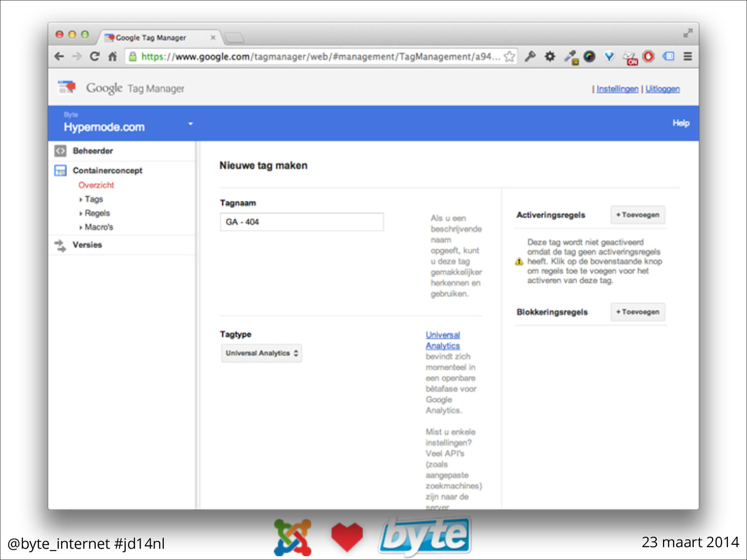Image resolution: width=747 pixels, height=560 pixels.
Task: Click the blue V extension icon
Action: (609, 56)
